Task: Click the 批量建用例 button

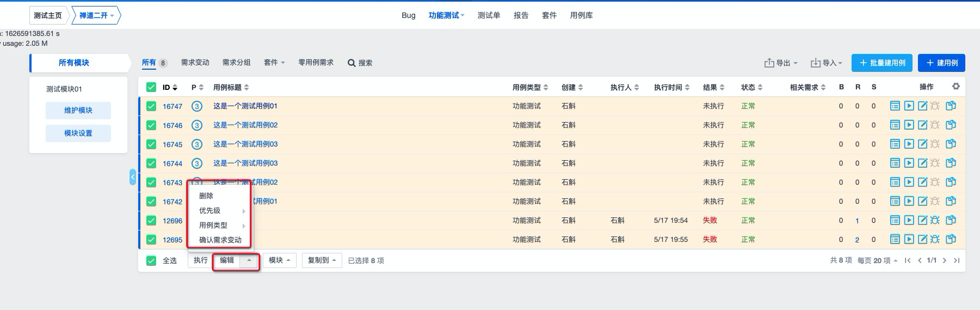Action: point(882,63)
